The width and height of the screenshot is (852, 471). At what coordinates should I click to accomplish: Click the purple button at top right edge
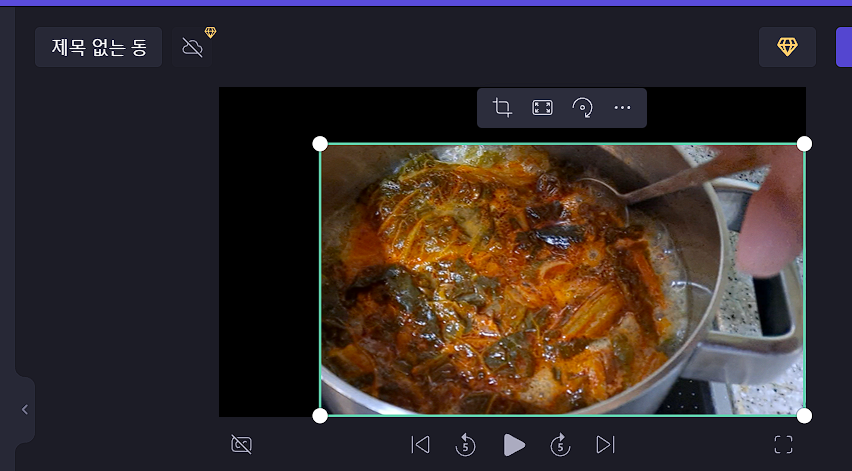pos(844,47)
